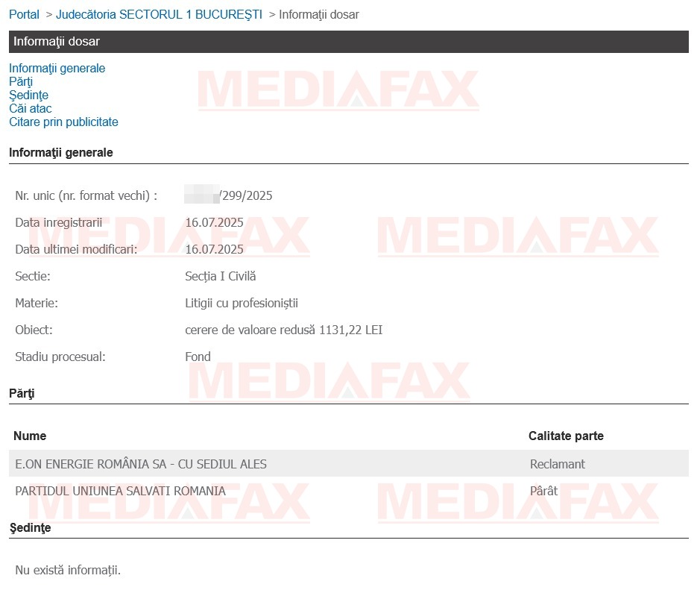The width and height of the screenshot is (700, 593).
Task: Click the 'Obiect:' label
Action: pos(34,330)
